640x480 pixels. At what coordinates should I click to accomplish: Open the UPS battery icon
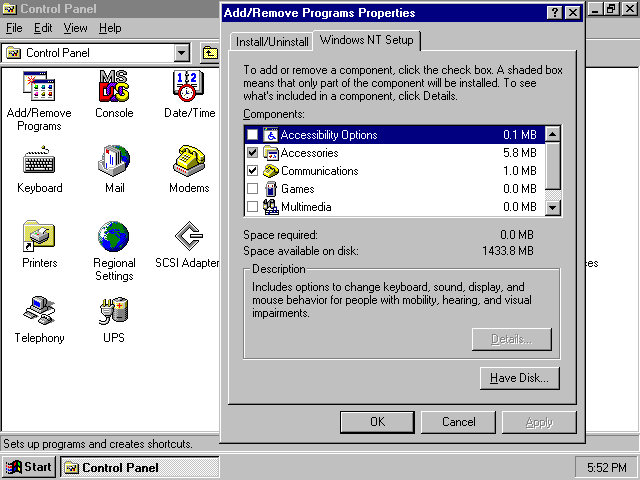[x=114, y=311]
